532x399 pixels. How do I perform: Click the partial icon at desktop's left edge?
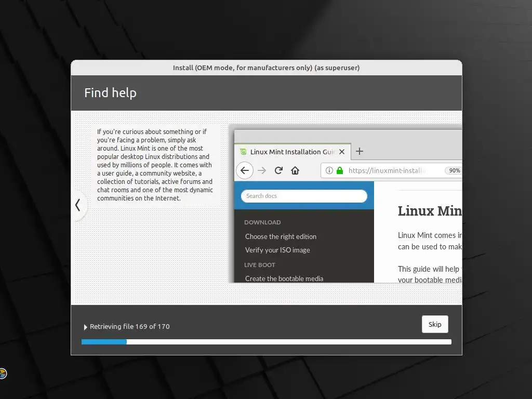tap(3, 374)
